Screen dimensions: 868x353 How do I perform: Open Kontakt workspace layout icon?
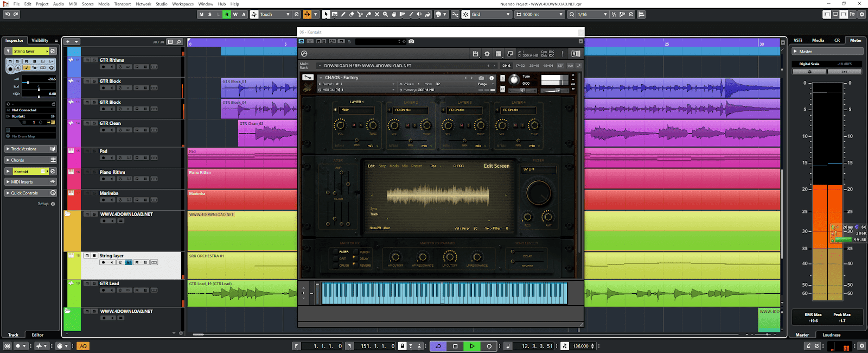pyautogui.click(x=499, y=54)
